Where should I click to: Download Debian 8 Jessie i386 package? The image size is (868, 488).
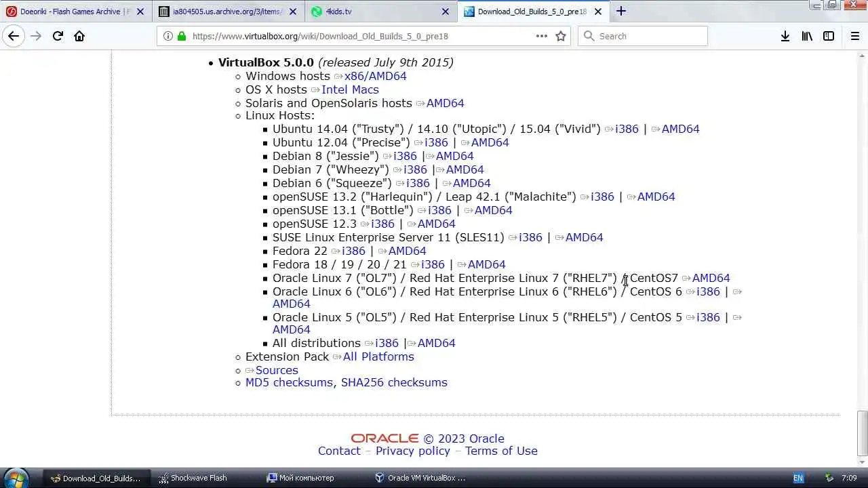[405, 156]
